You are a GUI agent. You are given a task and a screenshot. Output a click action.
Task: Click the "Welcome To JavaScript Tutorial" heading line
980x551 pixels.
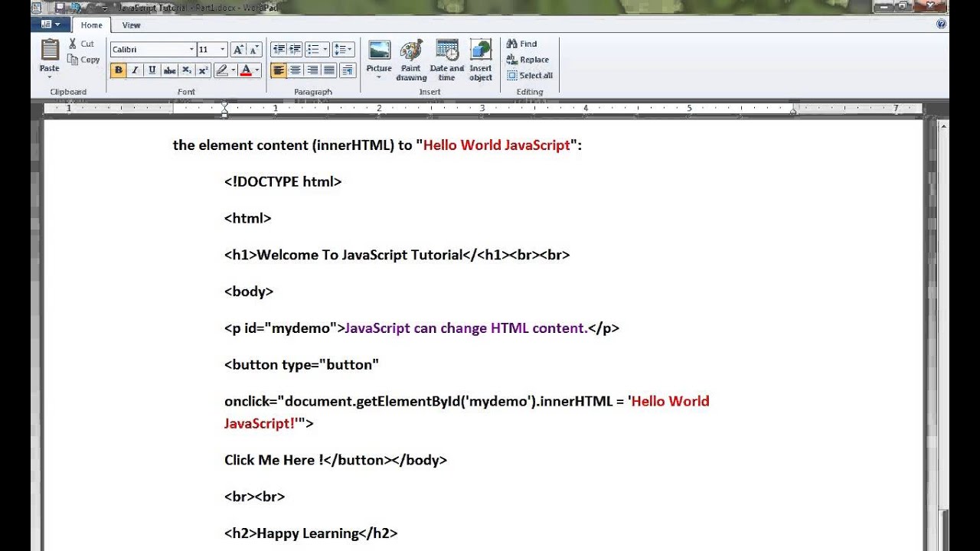(x=397, y=255)
